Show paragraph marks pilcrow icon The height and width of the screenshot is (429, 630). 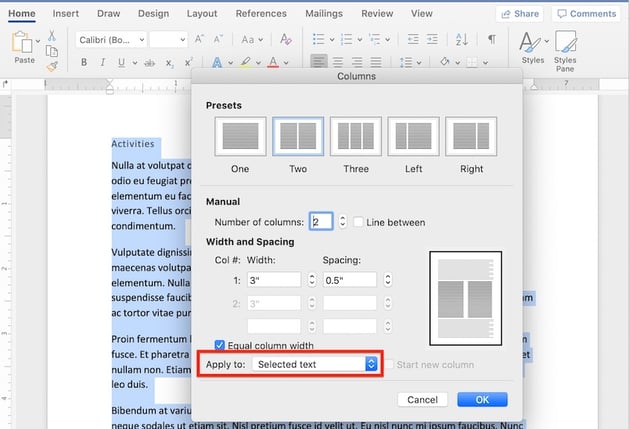click(491, 39)
